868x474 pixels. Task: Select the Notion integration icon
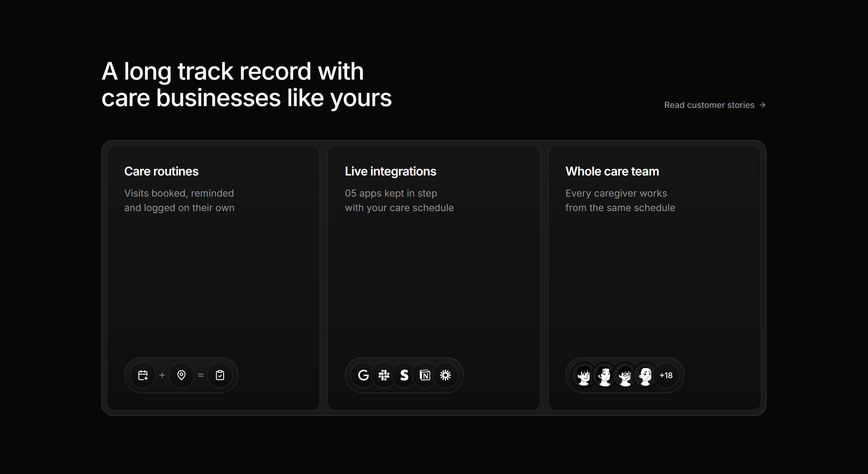pos(425,375)
